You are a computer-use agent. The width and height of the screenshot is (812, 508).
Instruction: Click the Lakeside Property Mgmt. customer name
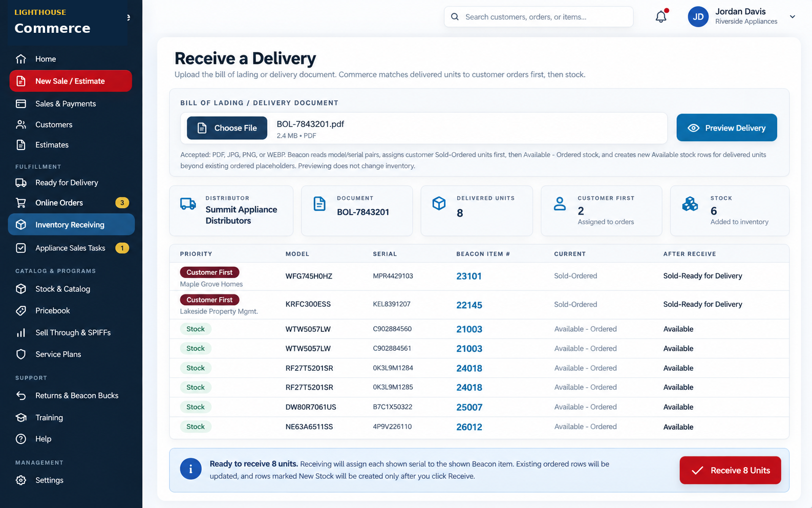click(219, 311)
